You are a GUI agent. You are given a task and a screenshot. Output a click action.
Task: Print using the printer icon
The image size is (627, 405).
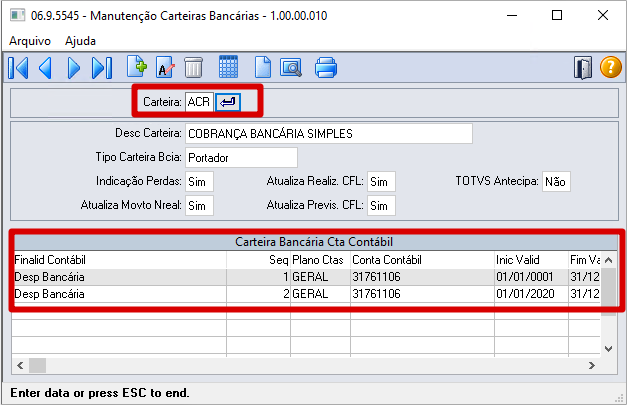[326, 67]
